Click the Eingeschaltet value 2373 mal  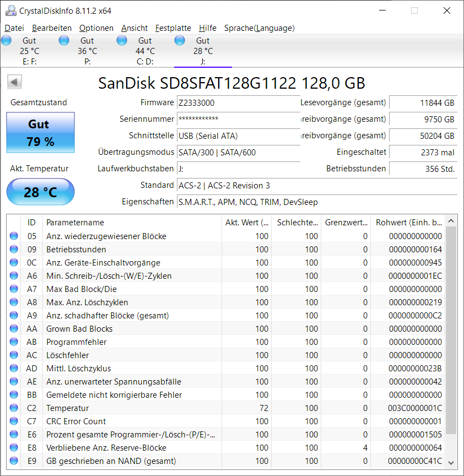[423, 152]
